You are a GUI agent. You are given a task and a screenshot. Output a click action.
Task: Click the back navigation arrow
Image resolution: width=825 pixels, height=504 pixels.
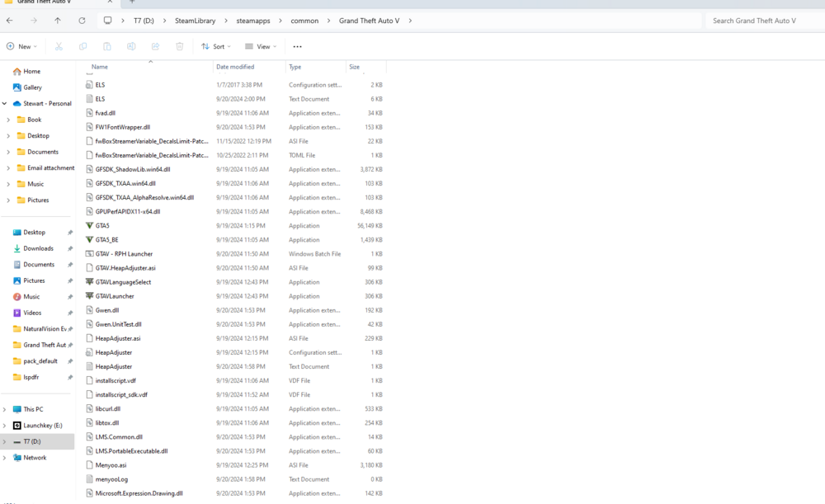[11, 21]
